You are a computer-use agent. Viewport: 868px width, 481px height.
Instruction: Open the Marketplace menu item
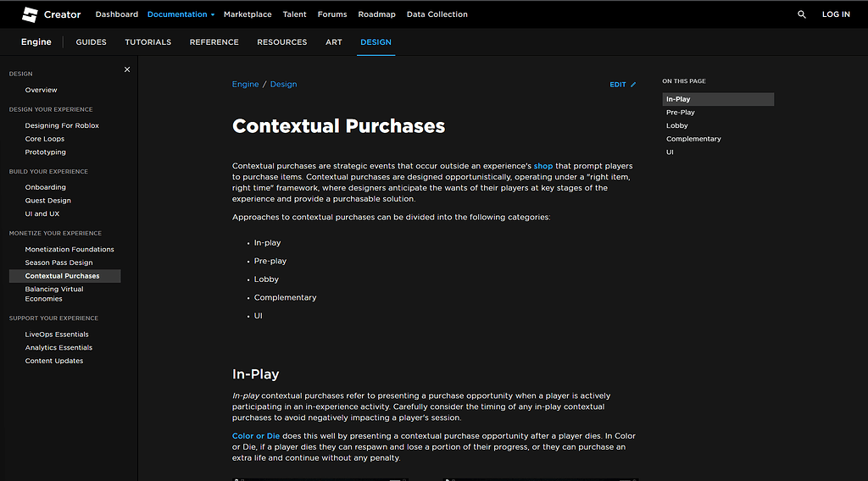coord(248,14)
